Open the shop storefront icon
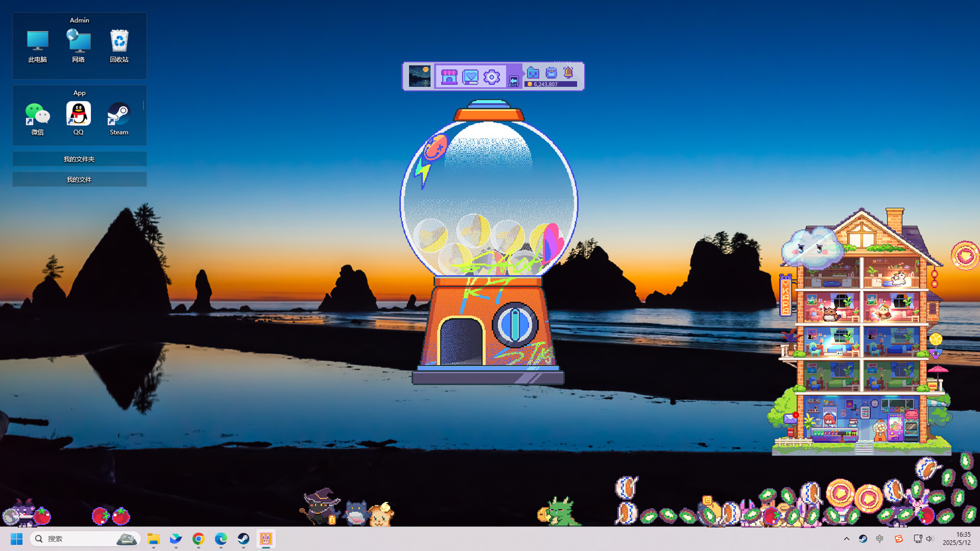980x551 pixels. click(x=449, y=77)
